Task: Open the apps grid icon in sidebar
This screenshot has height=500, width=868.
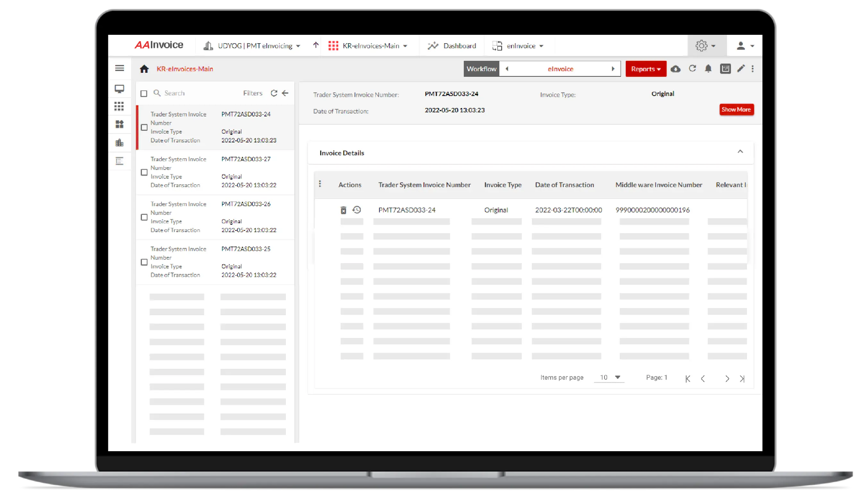Action: click(119, 106)
